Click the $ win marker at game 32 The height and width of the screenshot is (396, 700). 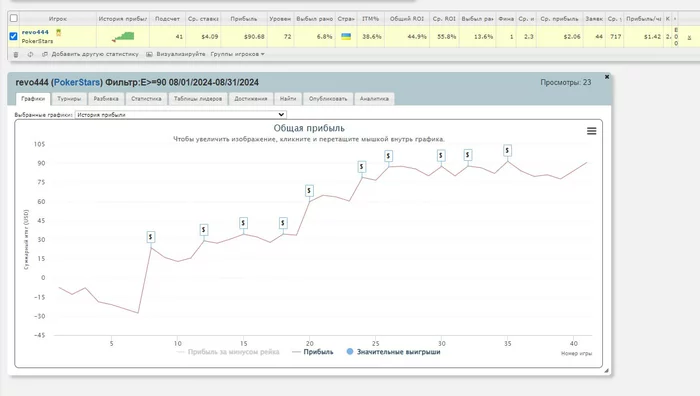click(x=467, y=155)
